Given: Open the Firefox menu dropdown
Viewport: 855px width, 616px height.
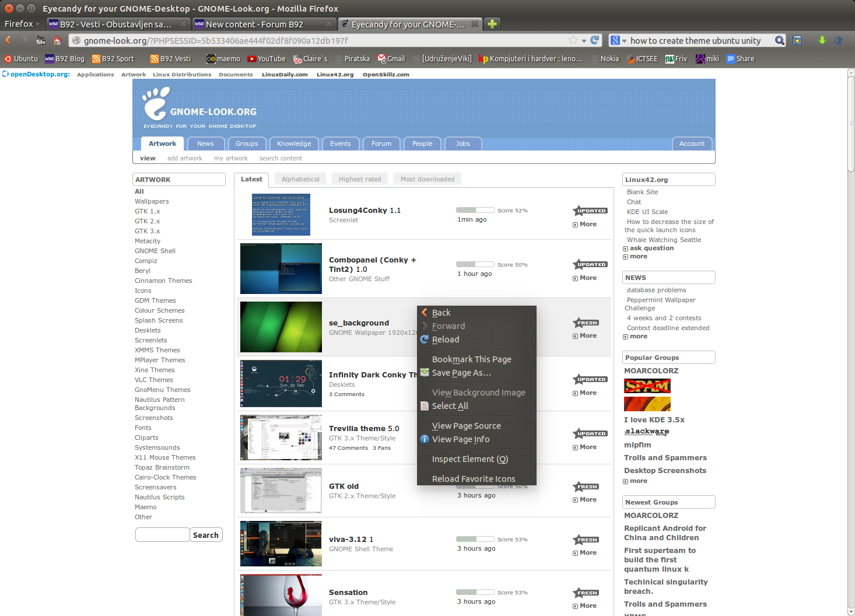Looking at the screenshot, I should pyautogui.click(x=22, y=24).
